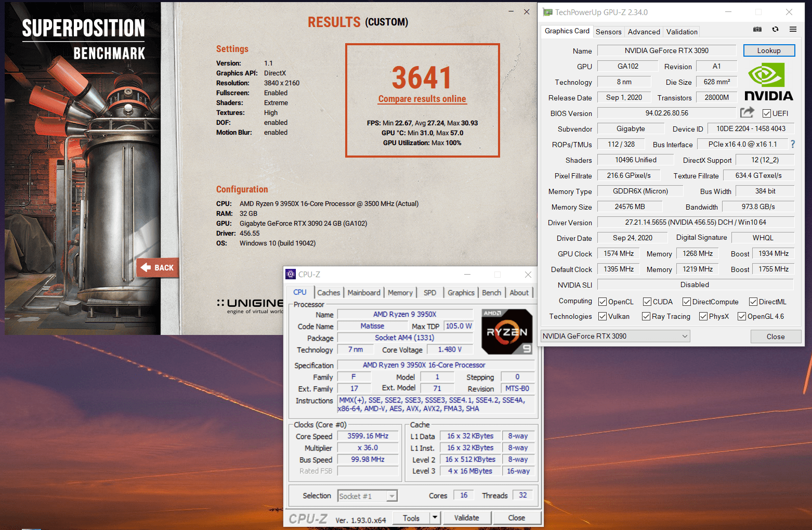This screenshot has height=530, width=812.
Task: Click the Ryzen 9 logo in CPU-Z
Action: tap(507, 332)
